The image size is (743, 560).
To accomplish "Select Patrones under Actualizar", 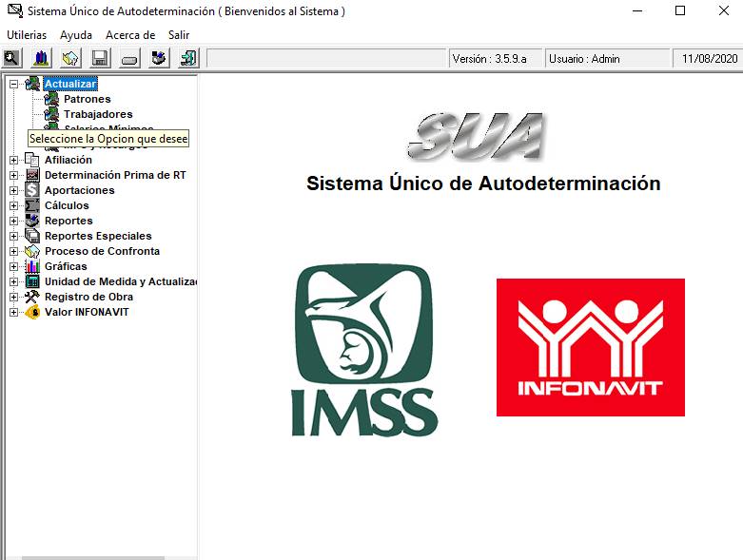I will tap(87, 99).
